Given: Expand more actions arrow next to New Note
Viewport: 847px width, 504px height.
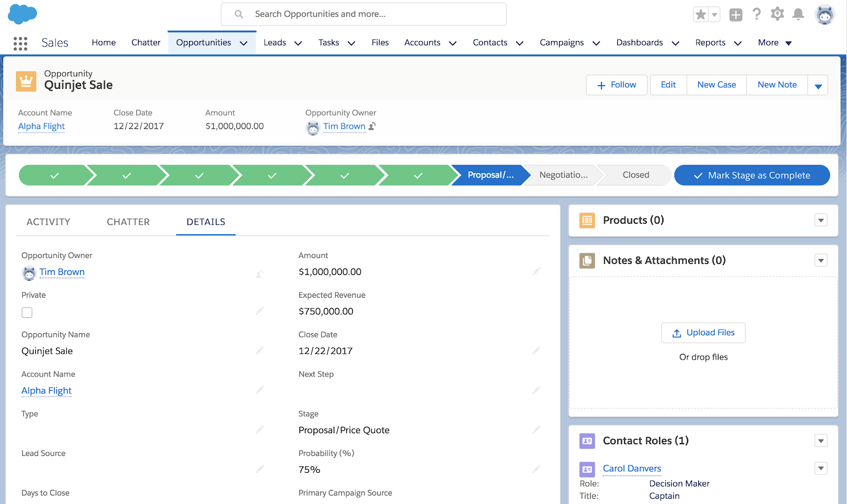Looking at the screenshot, I should tap(818, 86).
